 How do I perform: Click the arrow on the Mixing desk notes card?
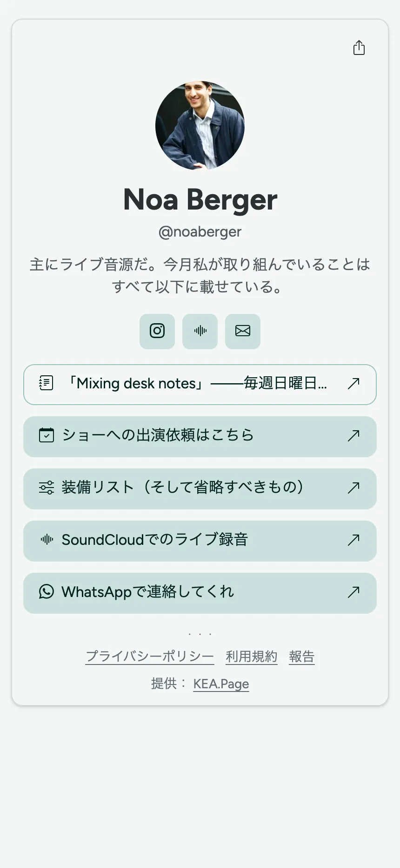click(353, 383)
